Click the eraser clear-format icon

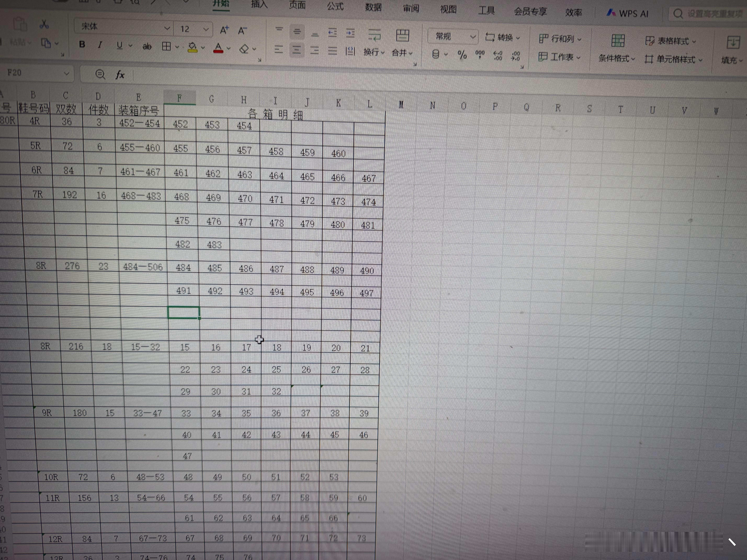(x=244, y=49)
